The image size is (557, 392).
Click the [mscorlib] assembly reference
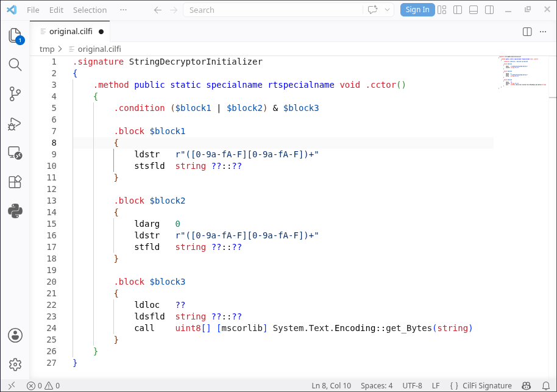(x=242, y=328)
